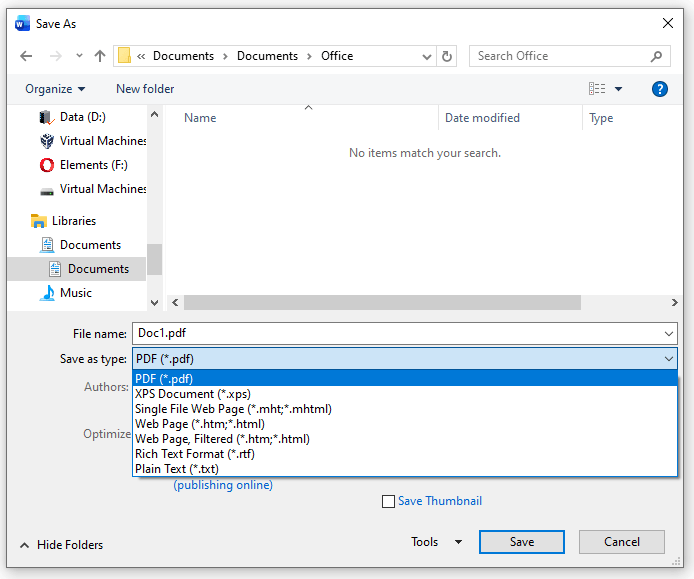Click the Music note icon

47,293
